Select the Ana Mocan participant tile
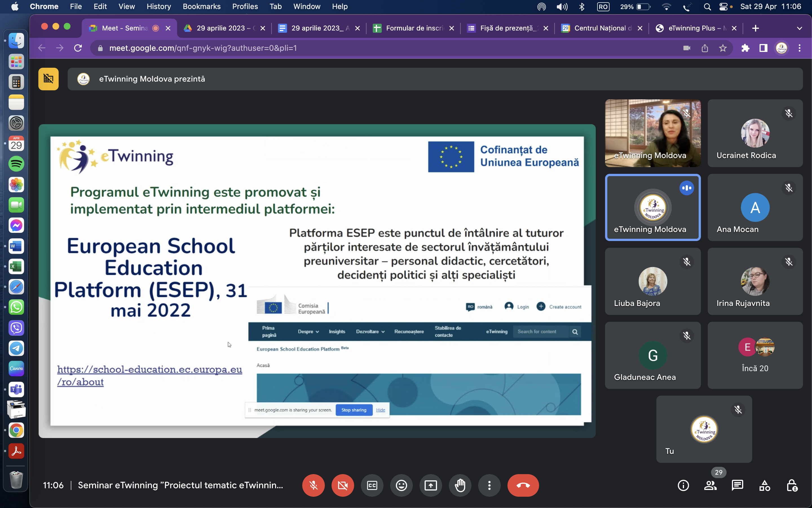The height and width of the screenshot is (508, 812). [755, 207]
